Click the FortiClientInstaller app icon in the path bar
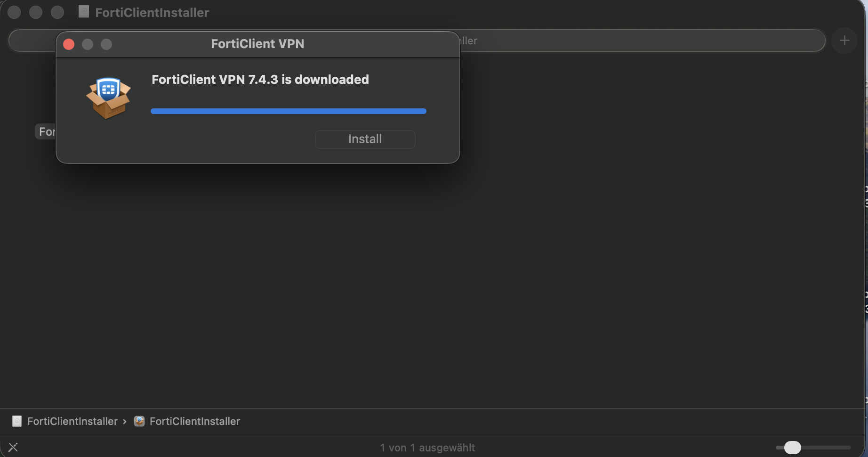The width and height of the screenshot is (868, 457). tap(139, 421)
